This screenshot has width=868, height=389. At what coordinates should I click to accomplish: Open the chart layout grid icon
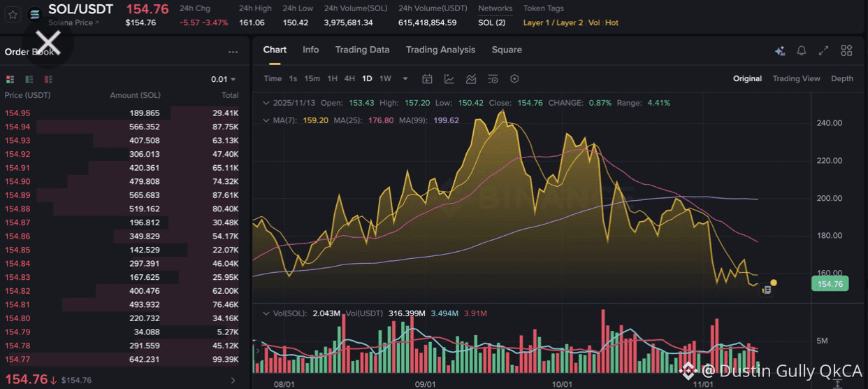[846, 50]
